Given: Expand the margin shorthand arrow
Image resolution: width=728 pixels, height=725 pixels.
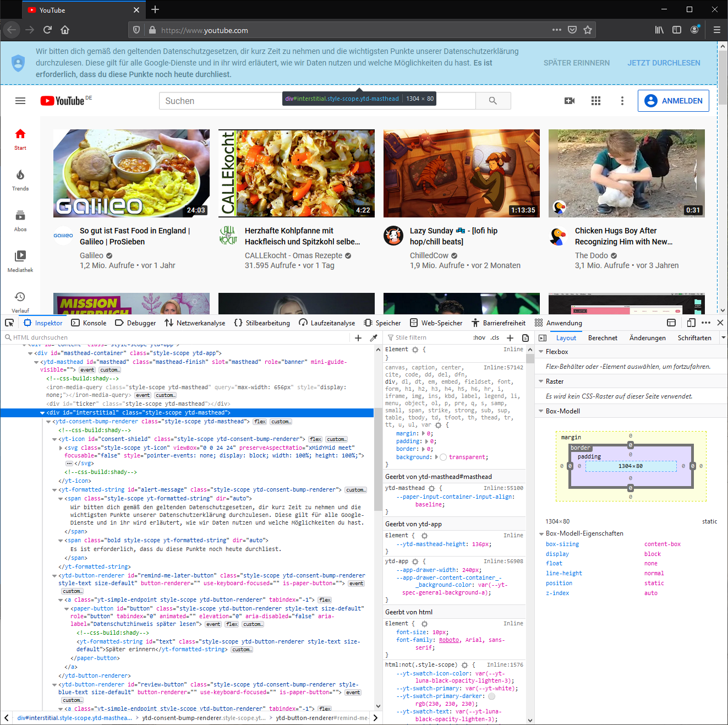Looking at the screenshot, I should [423, 434].
